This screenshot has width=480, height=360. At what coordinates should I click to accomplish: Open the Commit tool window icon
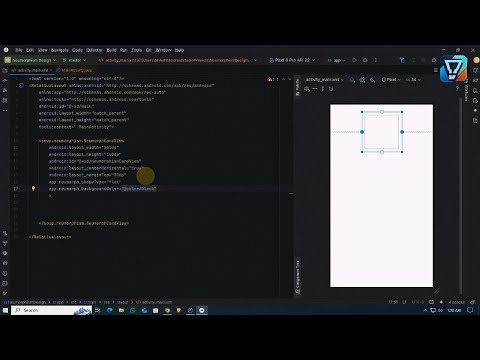tap(5, 80)
